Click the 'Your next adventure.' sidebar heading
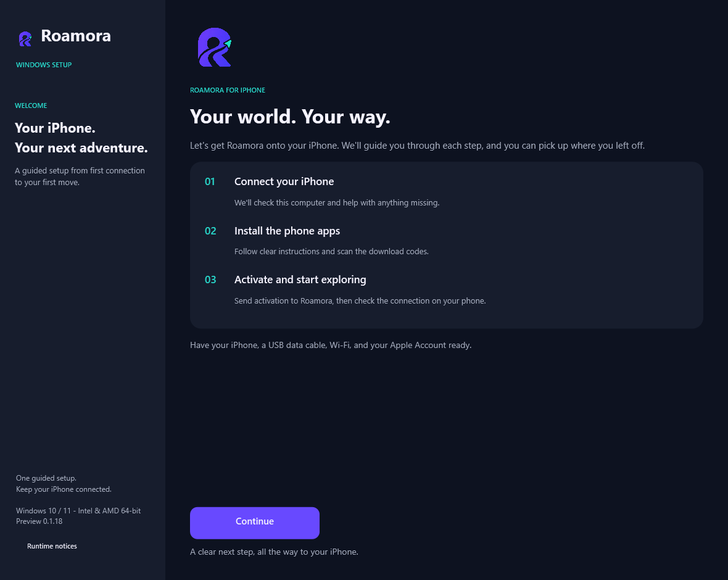Screen dimensions: 728x580 coord(81,147)
